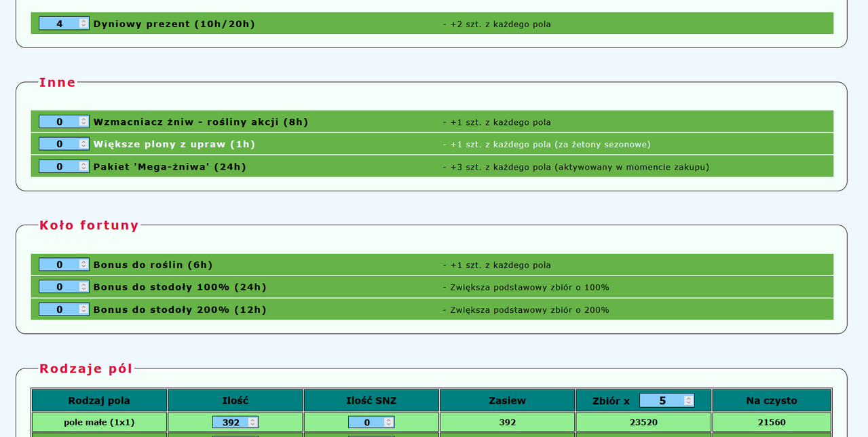Click the pole małe Ilość SNZ spinner
The width and height of the screenshot is (868, 437).
point(388,422)
